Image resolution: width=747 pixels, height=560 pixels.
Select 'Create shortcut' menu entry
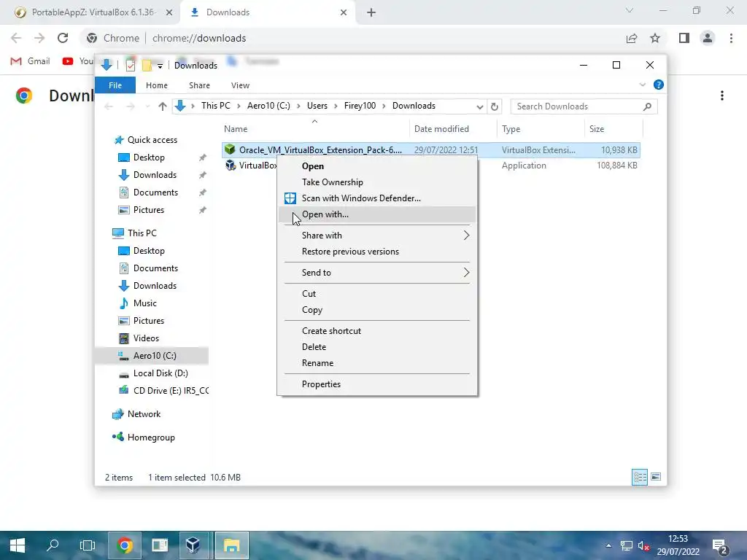pos(377,331)
